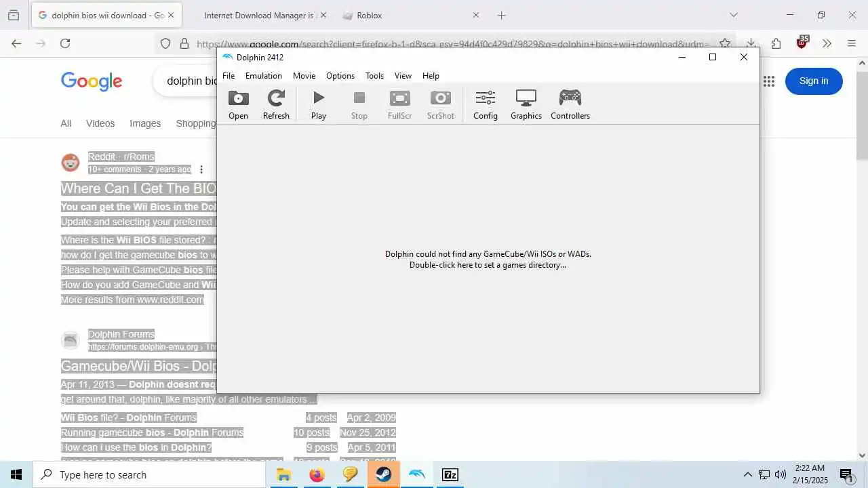Reload the page in Firefox
Image resolution: width=868 pixels, height=488 pixels.
pos(65,43)
